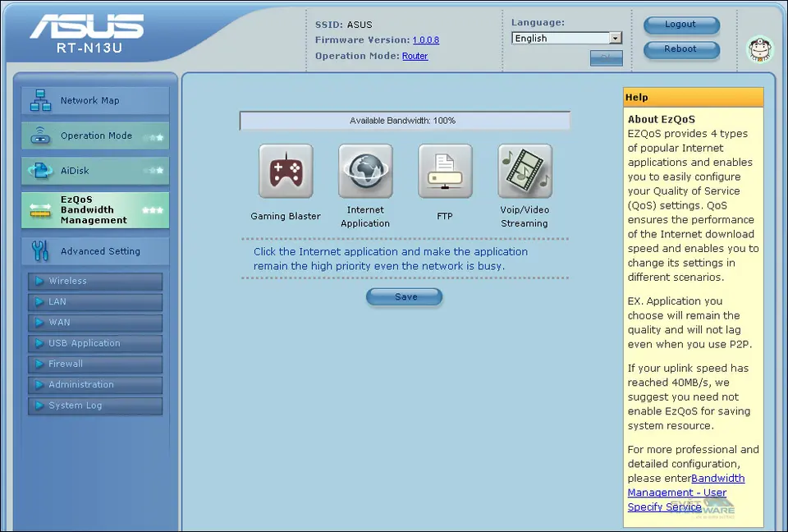Screen dimensions: 788x532
Task: Open the Language dropdown list
Action: (x=615, y=39)
